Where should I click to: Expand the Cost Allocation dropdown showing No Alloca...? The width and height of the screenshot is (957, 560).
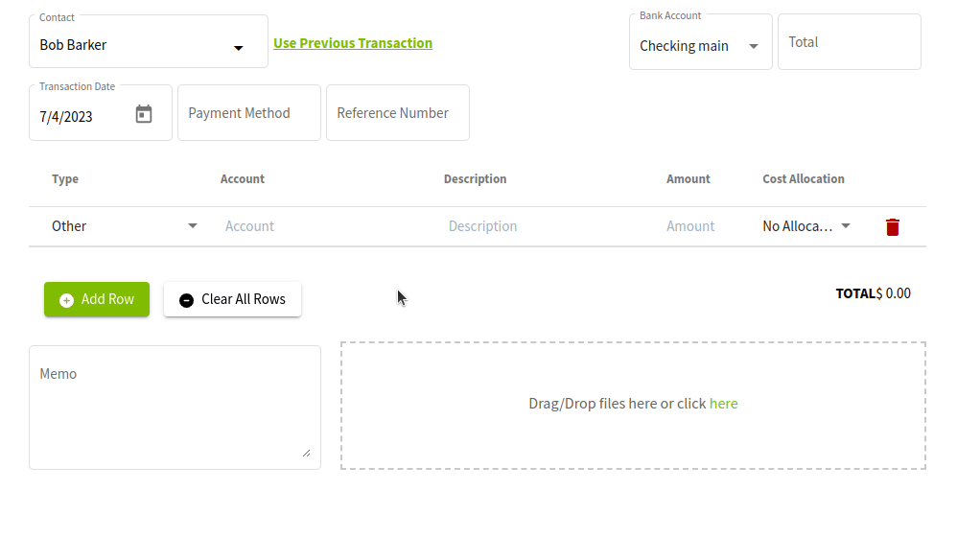click(x=844, y=226)
